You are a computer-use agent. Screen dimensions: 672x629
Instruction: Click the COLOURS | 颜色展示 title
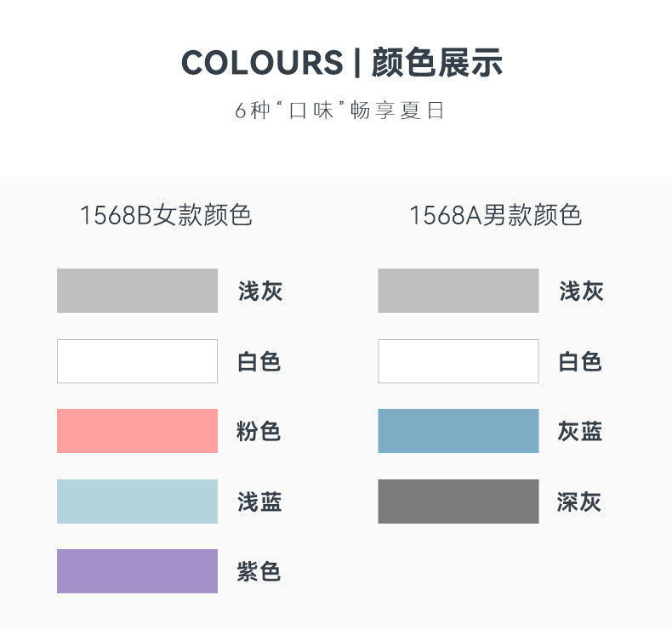342,64
